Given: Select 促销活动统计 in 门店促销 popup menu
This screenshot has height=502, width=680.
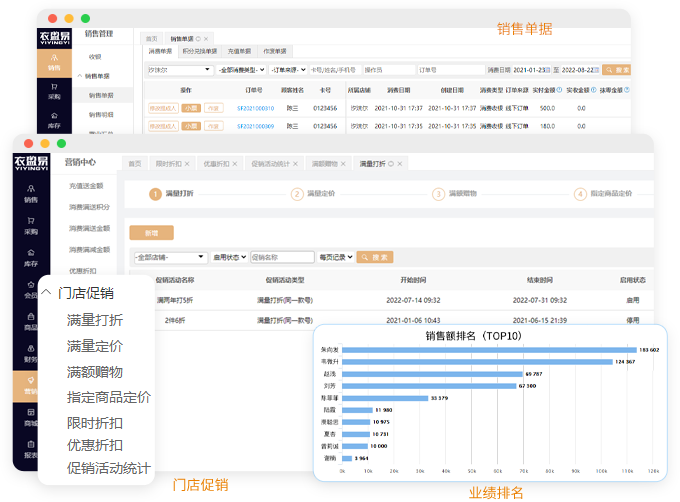Looking at the screenshot, I should pos(109,468).
